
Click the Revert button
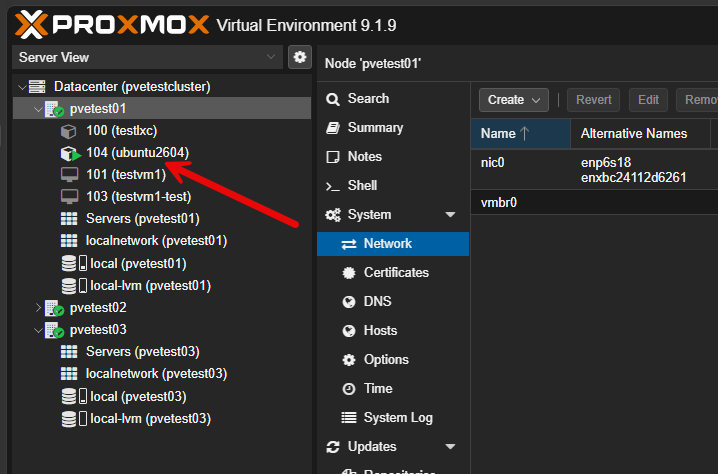[x=593, y=100]
